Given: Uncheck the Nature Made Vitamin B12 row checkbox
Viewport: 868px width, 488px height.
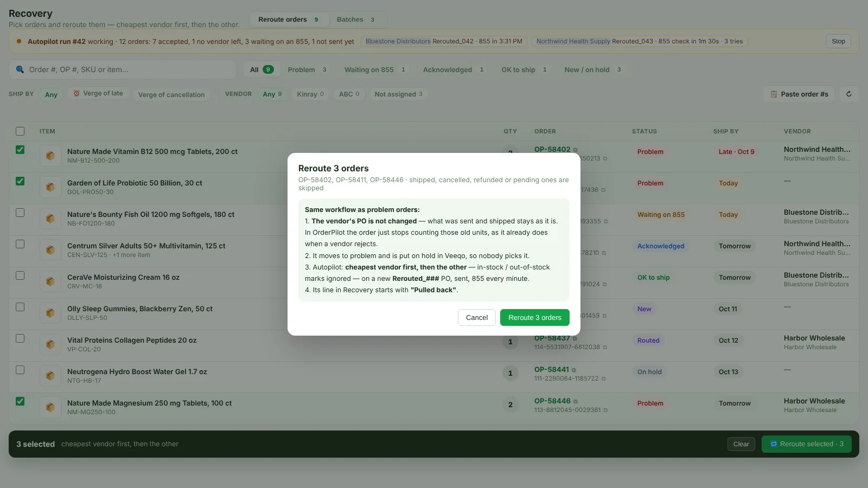Looking at the screenshot, I should [x=20, y=150].
